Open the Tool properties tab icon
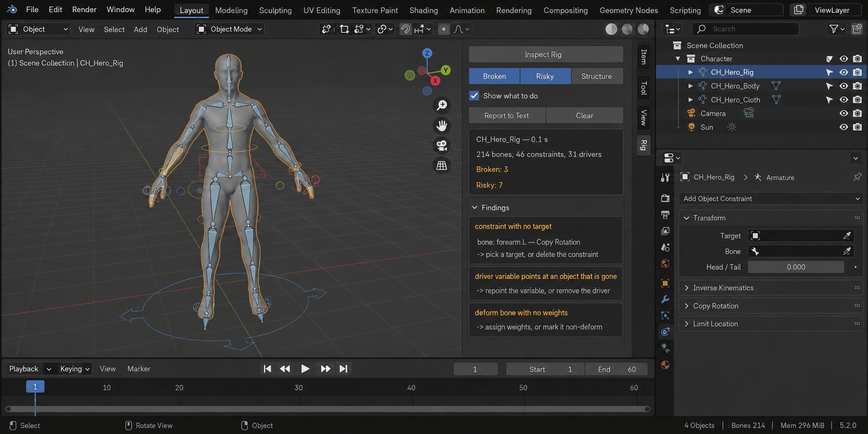This screenshot has height=434, width=868. pos(665,178)
